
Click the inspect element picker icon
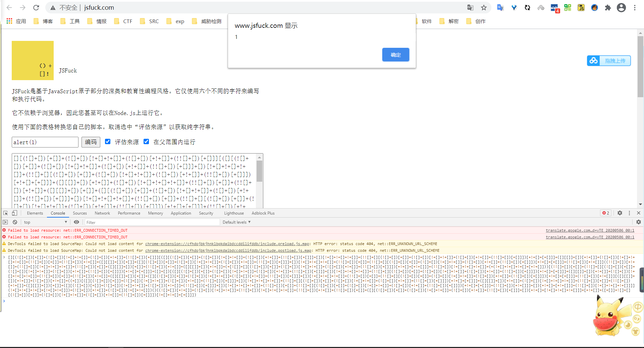click(5, 213)
